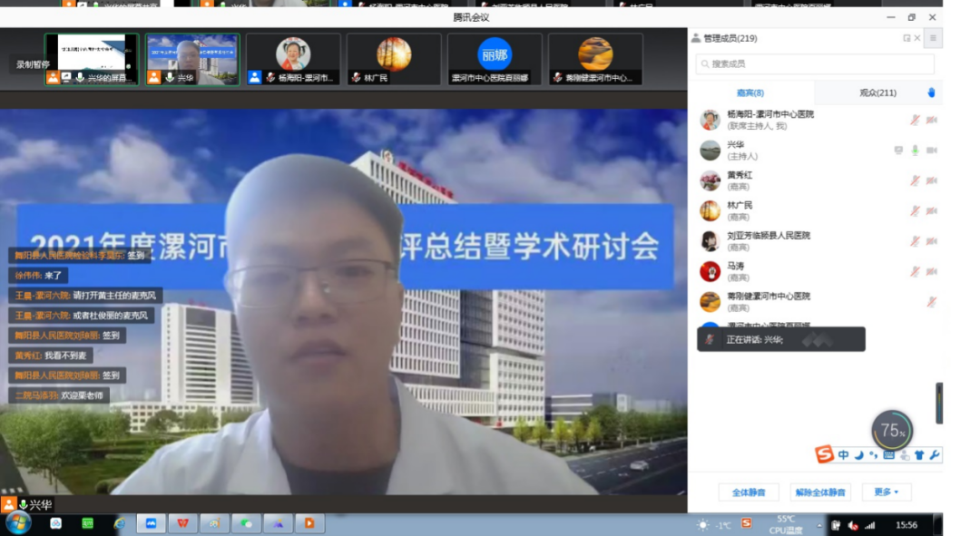Toggle Sogou punctuation mode icon
Viewport: 980px width, 536px height.
873,454
